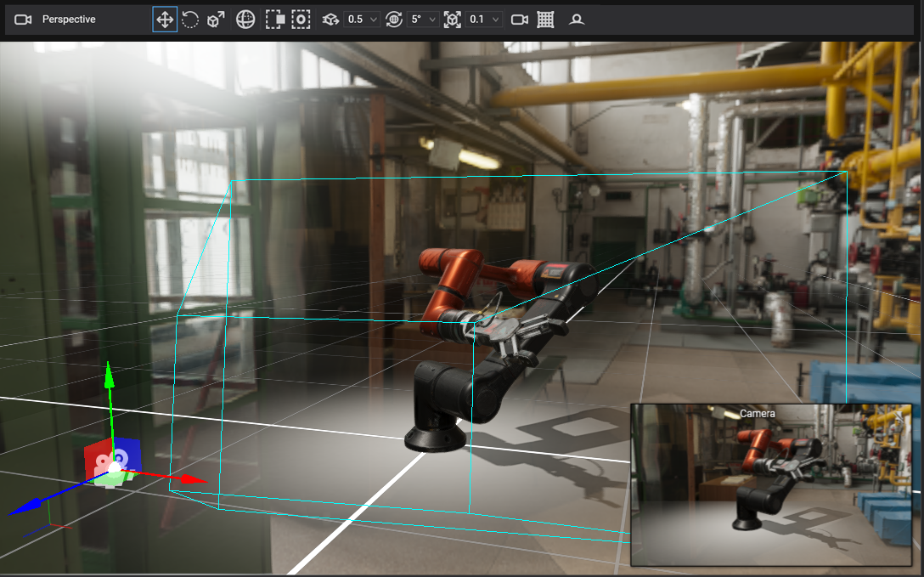Click the camera settings icon in toolbar
924x577 pixels.
520,20
